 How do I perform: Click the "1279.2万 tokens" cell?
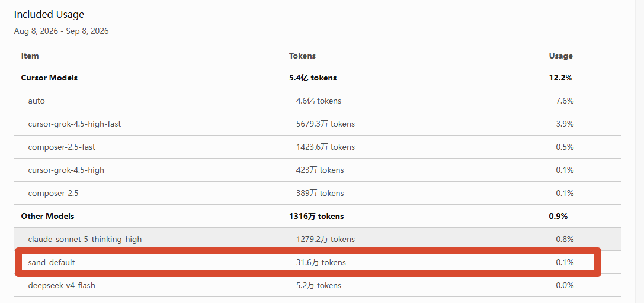tap(325, 239)
